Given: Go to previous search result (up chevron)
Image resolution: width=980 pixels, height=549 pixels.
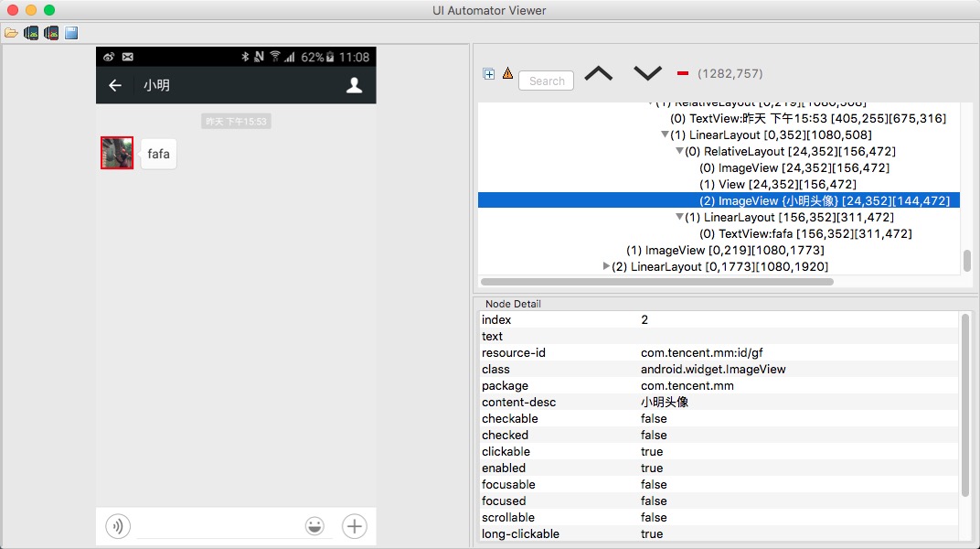Looking at the screenshot, I should click(x=598, y=74).
